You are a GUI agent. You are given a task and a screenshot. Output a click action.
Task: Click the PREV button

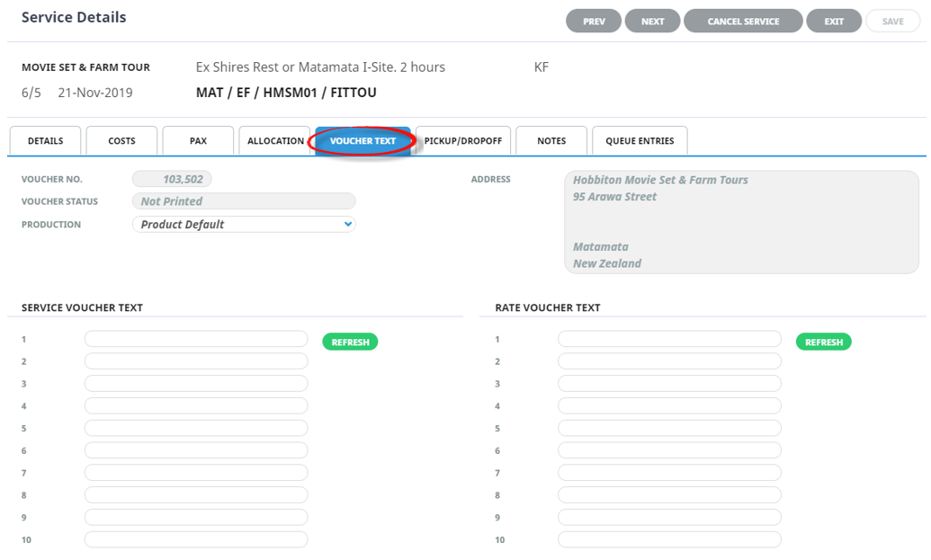pyautogui.click(x=594, y=22)
